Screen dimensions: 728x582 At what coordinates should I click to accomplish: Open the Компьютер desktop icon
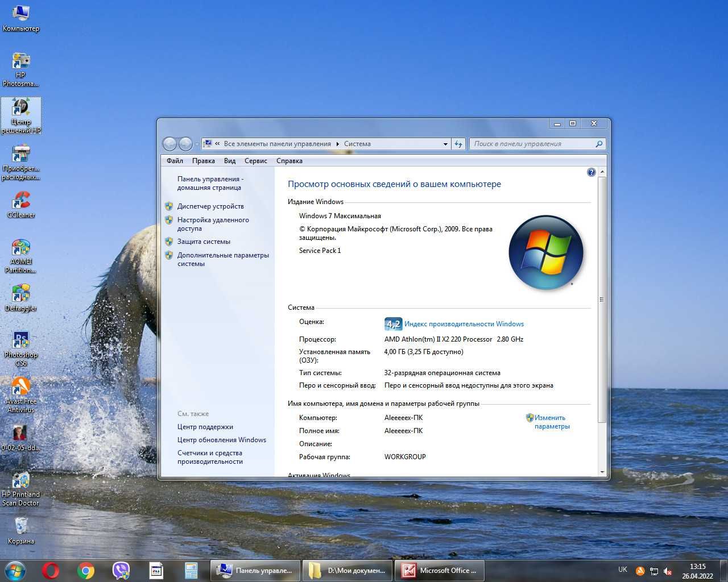[21, 18]
